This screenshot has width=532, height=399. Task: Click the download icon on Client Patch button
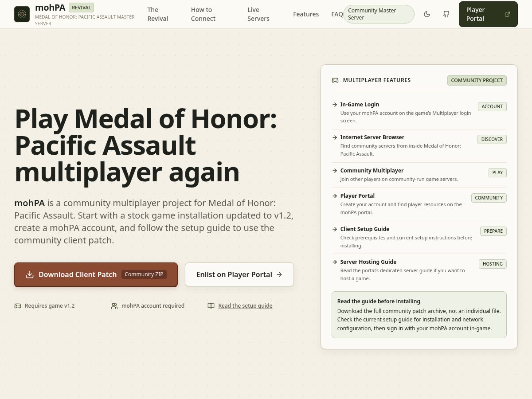(x=30, y=274)
